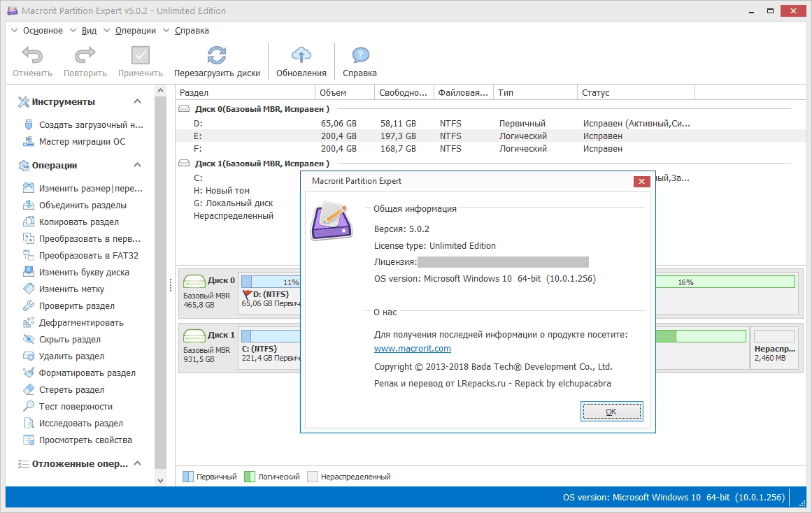Sort by the Статус column header
The height and width of the screenshot is (513, 812).
click(636, 93)
